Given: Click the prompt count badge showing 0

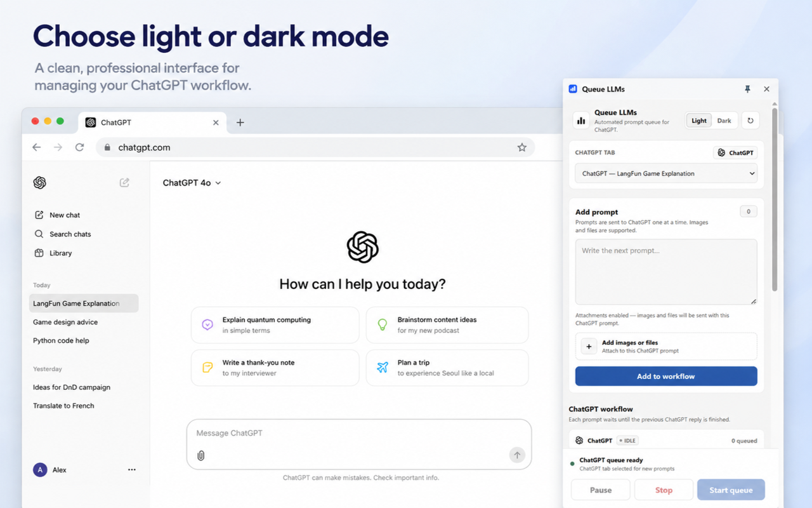Looking at the screenshot, I should point(749,211).
